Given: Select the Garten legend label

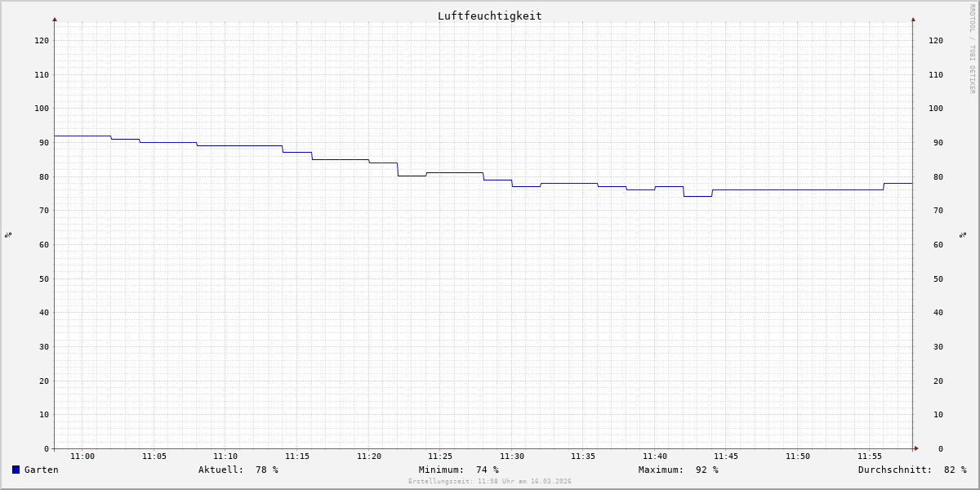Looking at the screenshot, I should tap(42, 470).
